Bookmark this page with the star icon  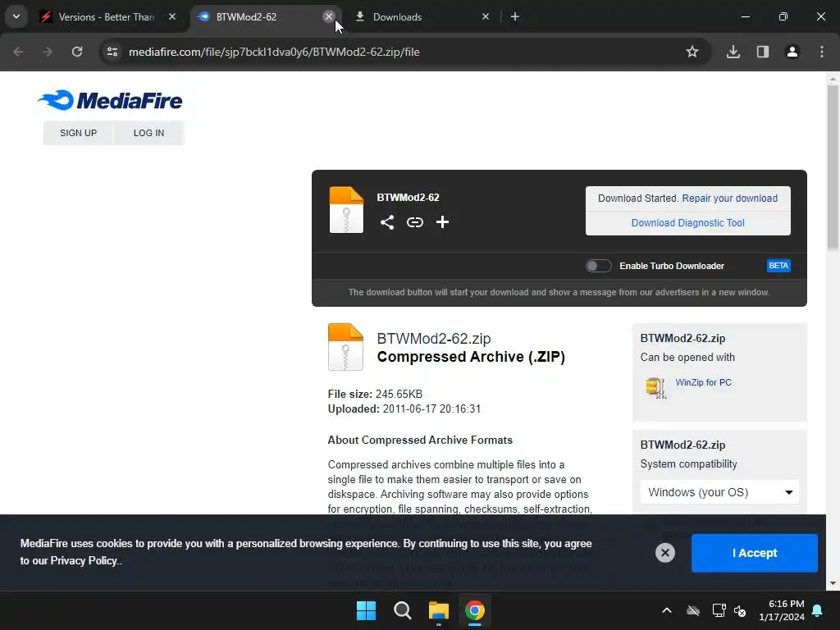(692, 52)
